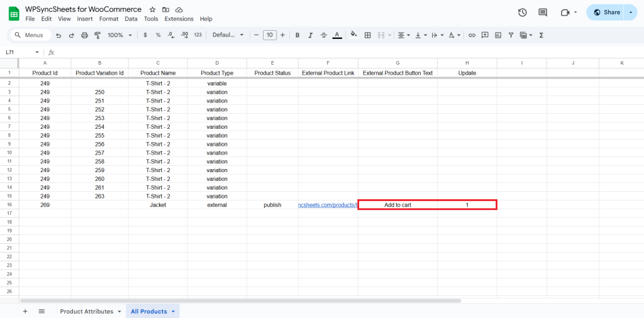
Task: Open the functions sigma menu
Action: pos(541,35)
